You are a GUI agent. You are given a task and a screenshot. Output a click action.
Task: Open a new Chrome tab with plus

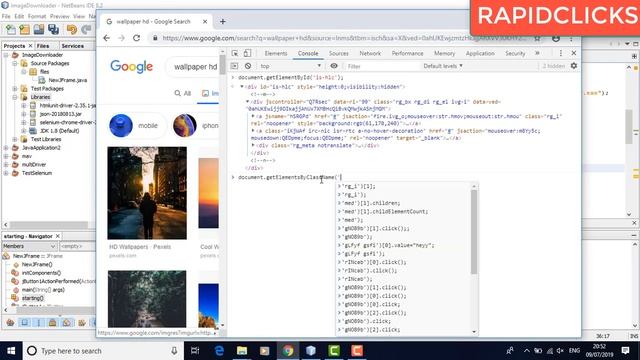click(222, 22)
